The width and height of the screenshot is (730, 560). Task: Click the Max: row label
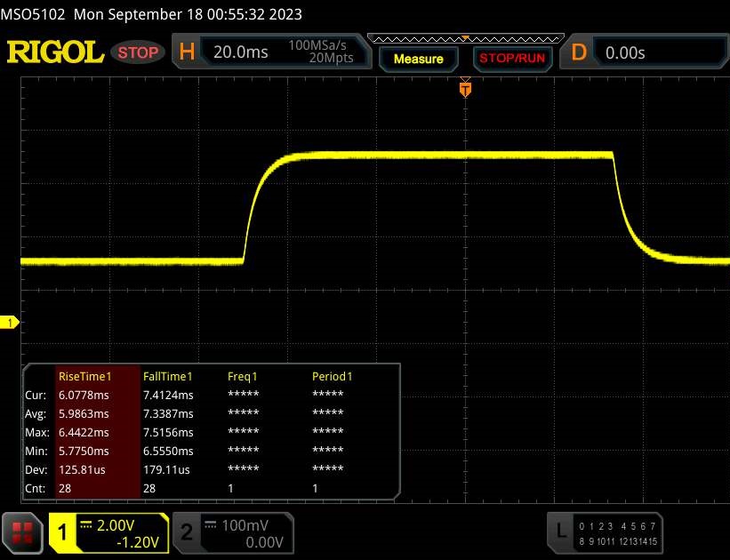coord(37,432)
